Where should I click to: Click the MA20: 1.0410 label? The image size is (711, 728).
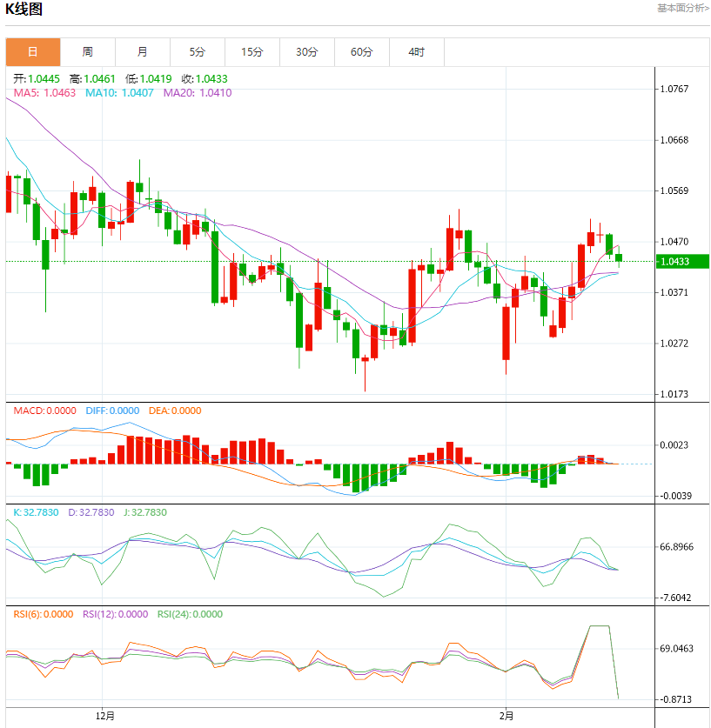tap(198, 93)
